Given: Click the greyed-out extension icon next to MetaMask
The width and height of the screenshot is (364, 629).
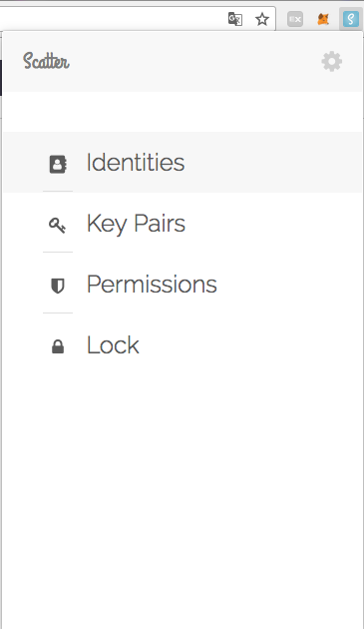Looking at the screenshot, I should pyautogui.click(x=295, y=19).
